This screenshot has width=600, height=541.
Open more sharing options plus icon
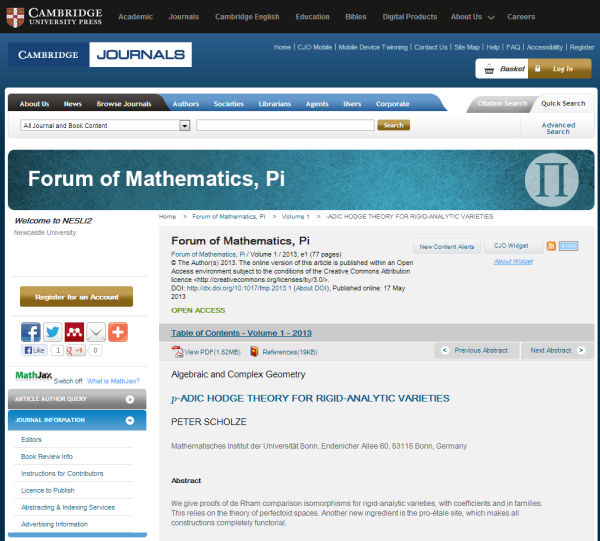point(118,332)
